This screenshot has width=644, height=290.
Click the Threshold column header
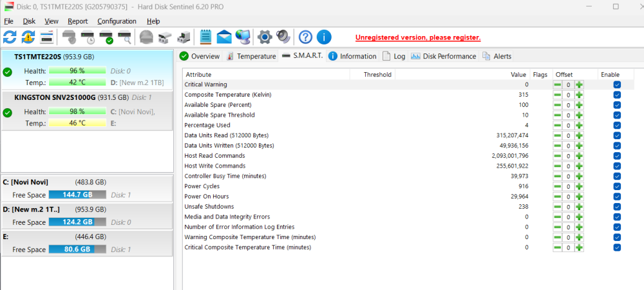coord(372,75)
